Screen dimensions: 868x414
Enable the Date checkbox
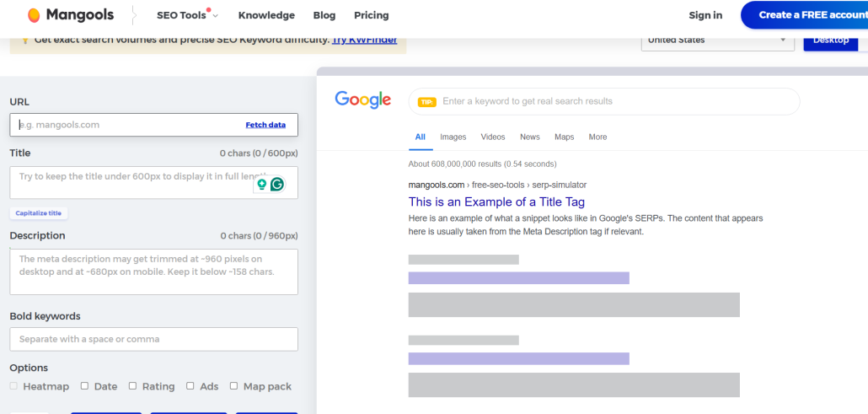[85, 385]
